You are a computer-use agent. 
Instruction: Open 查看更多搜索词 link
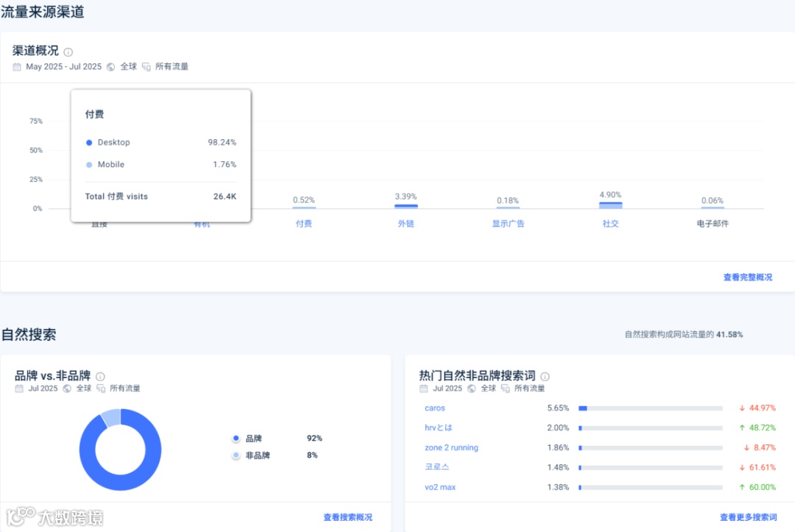click(749, 517)
